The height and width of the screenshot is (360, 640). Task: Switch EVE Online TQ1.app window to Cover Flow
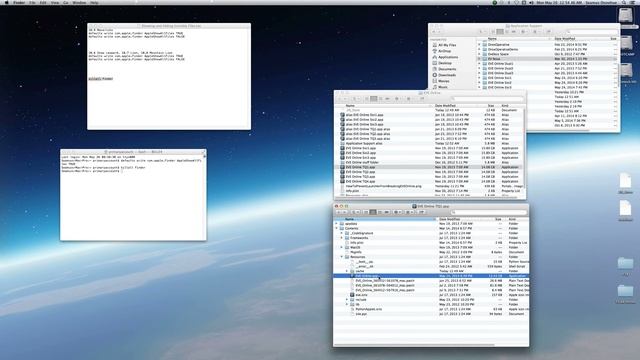click(387, 212)
